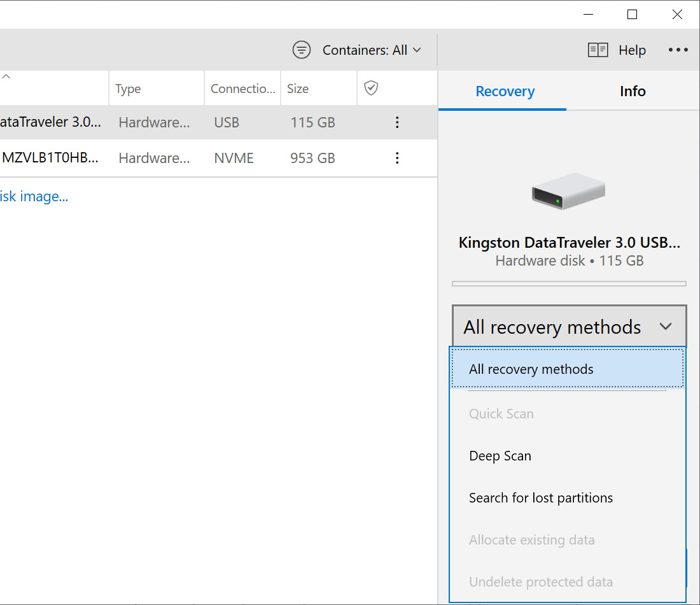Select the MZVLB1T0HB disk row
The height and width of the screenshot is (605, 700).
click(218, 158)
